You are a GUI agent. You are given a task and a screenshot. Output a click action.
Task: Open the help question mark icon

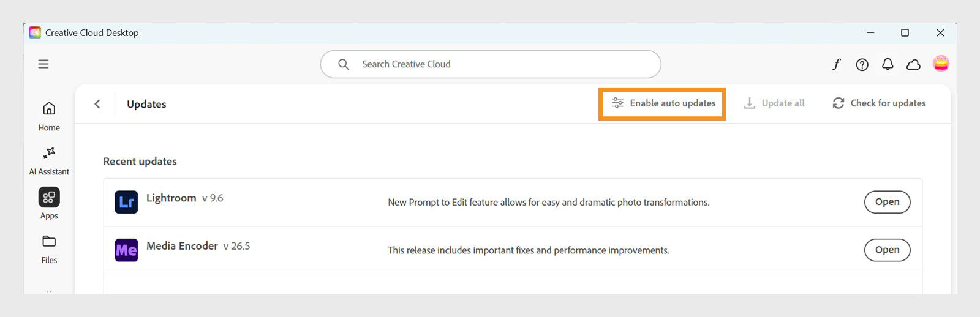point(862,64)
